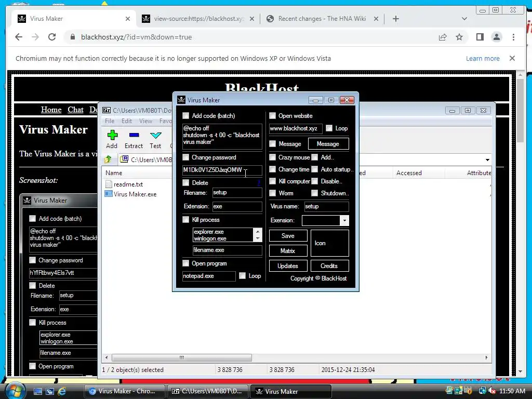Click the Learn more link
The width and height of the screenshot is (532, 399).
tap(483, 58)
